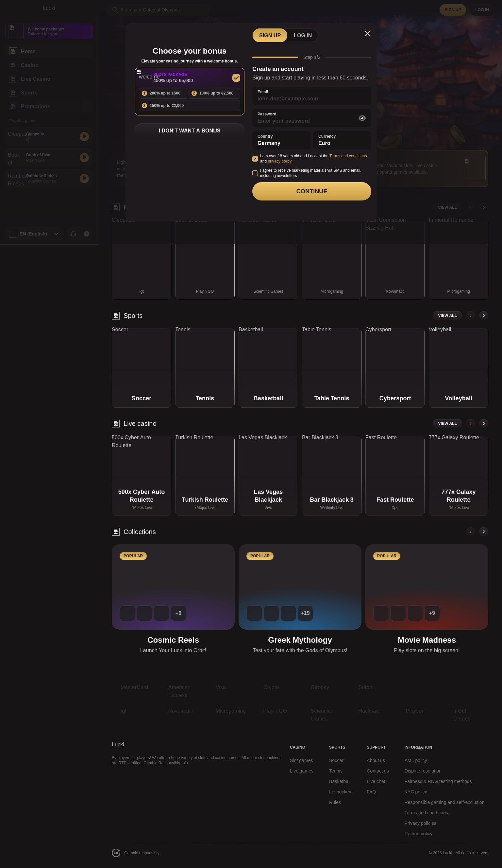Go to next Live casino items arrow

tap(483, 423)
